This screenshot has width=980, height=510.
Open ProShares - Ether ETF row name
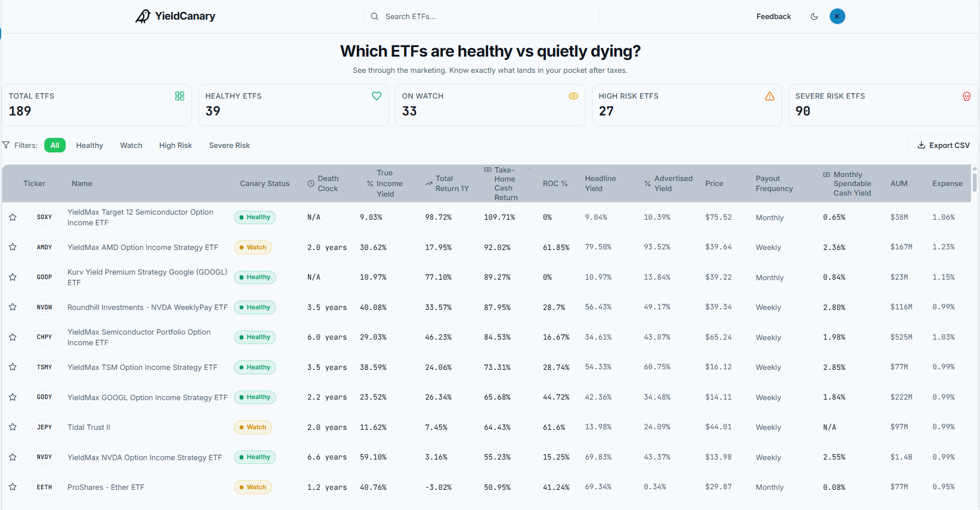(106, 487)
